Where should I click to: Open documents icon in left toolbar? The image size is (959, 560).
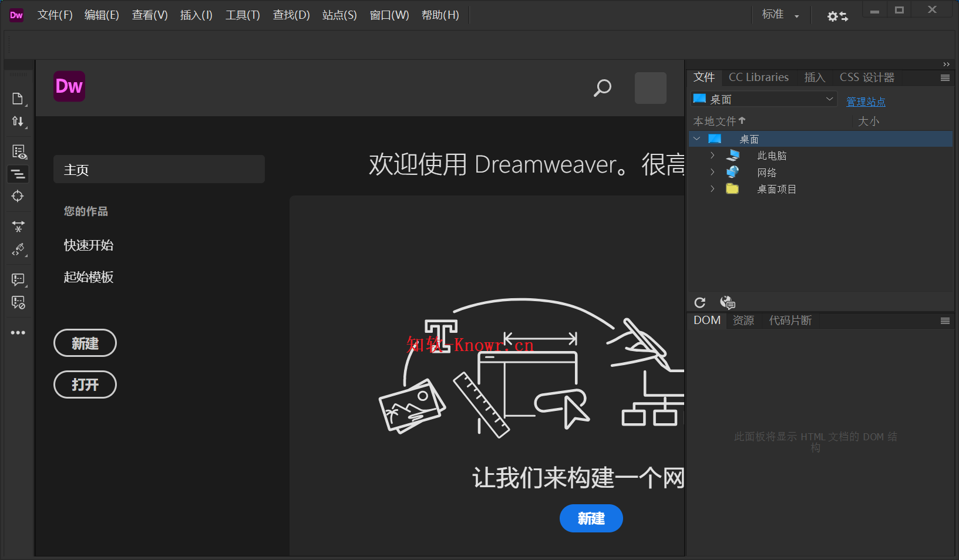(x=18, y=99)
